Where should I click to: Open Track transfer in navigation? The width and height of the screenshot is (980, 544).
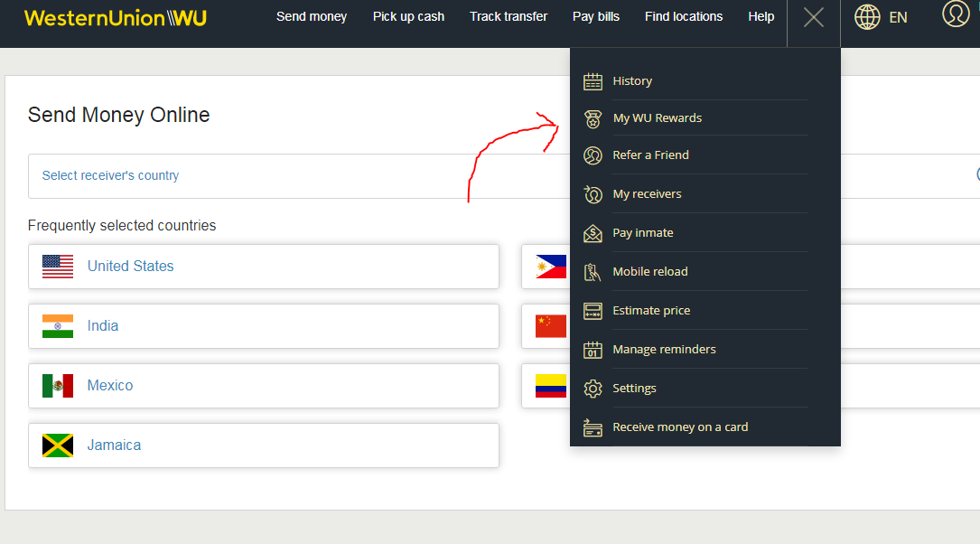click(509, 17)
